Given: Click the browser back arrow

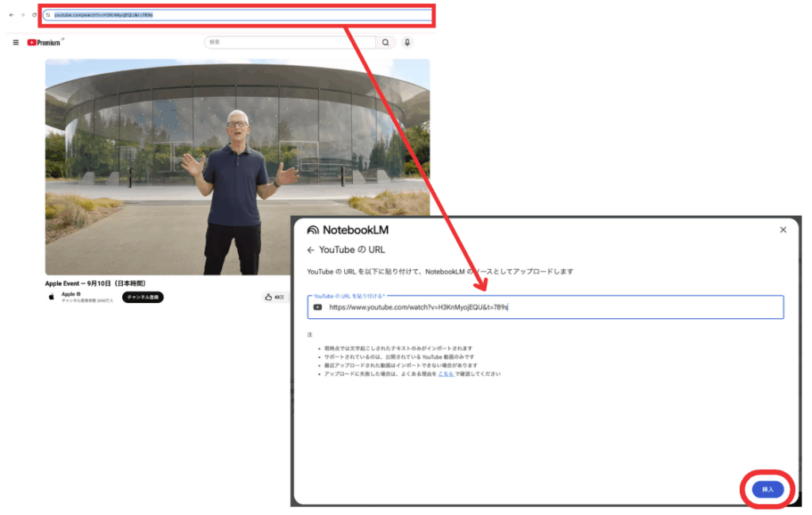Looking at the screenshot, I should point(11,15).
